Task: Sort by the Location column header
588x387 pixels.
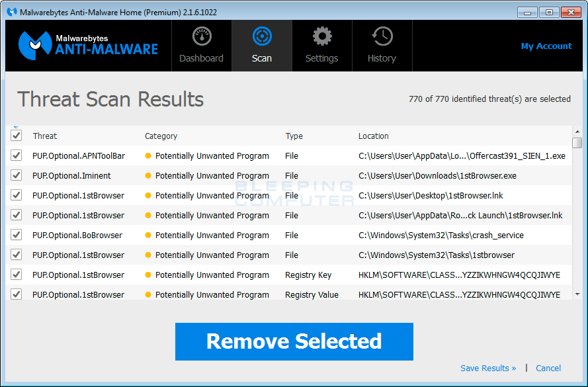Action: (374, 136)
